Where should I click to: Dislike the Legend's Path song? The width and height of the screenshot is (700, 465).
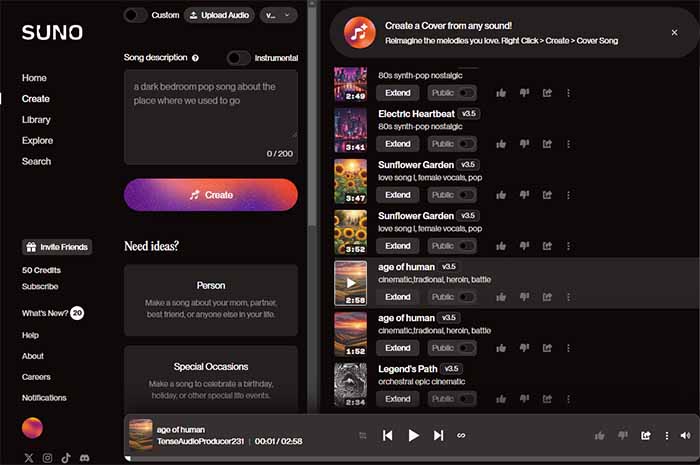(524, 399)
